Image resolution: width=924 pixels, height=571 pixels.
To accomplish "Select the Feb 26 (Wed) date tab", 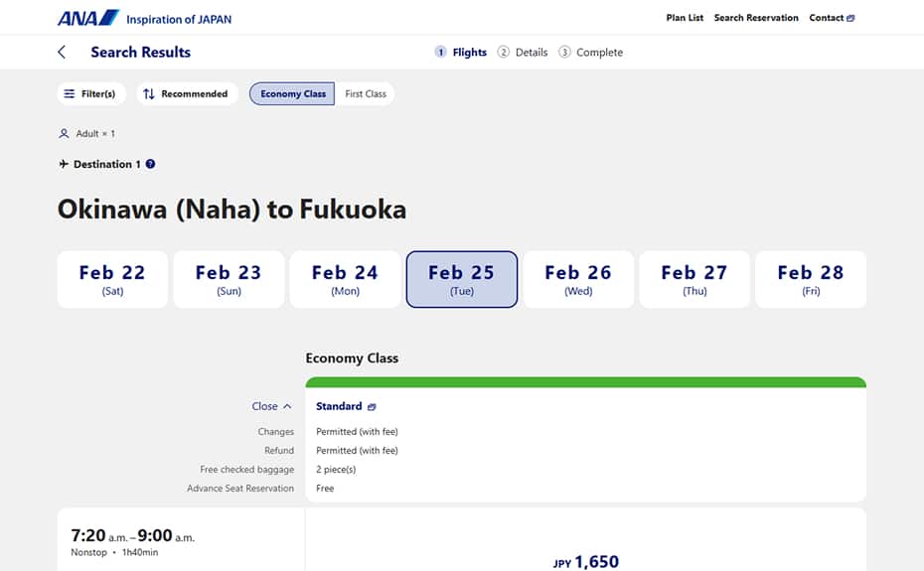I will point(578,279).
